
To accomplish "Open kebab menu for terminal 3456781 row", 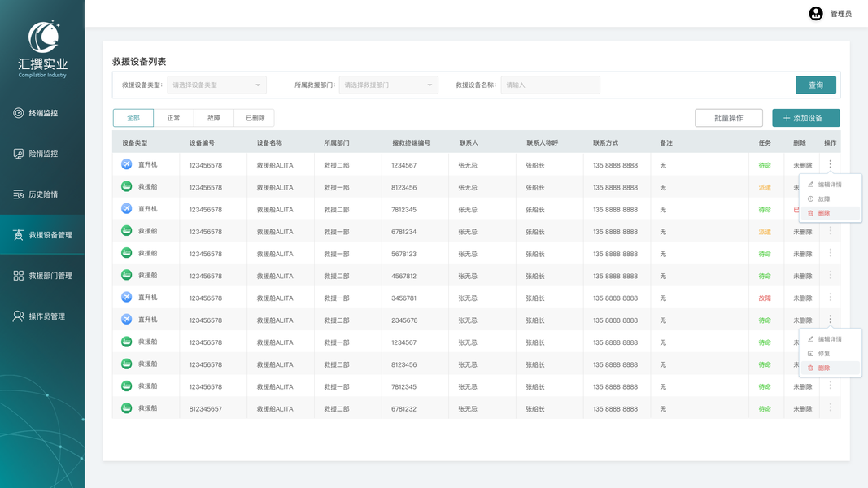I will (830, 297).
